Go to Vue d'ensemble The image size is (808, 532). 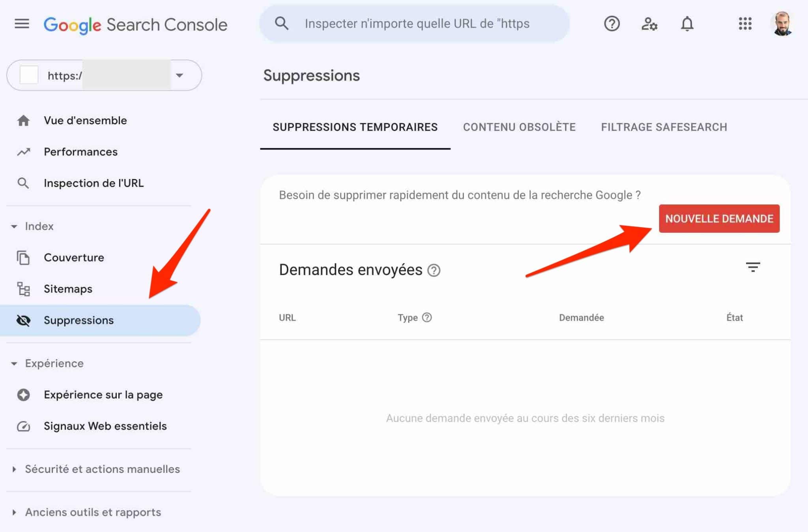85,120
